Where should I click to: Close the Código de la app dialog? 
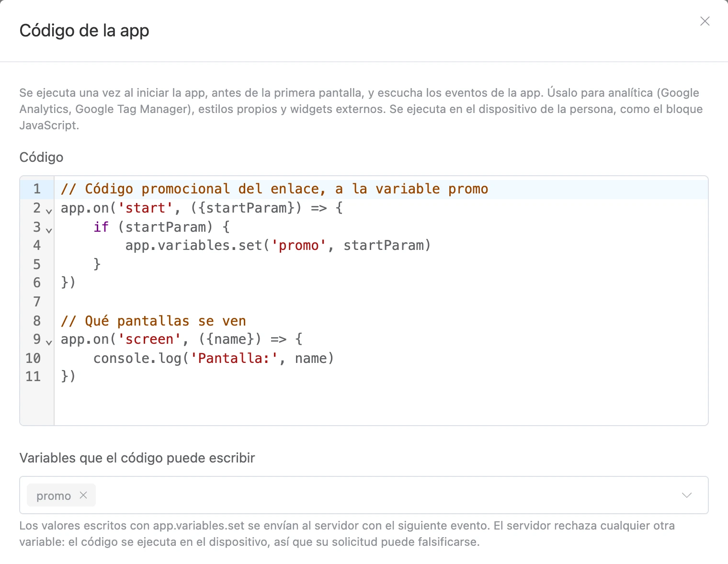tap(705, 21)
